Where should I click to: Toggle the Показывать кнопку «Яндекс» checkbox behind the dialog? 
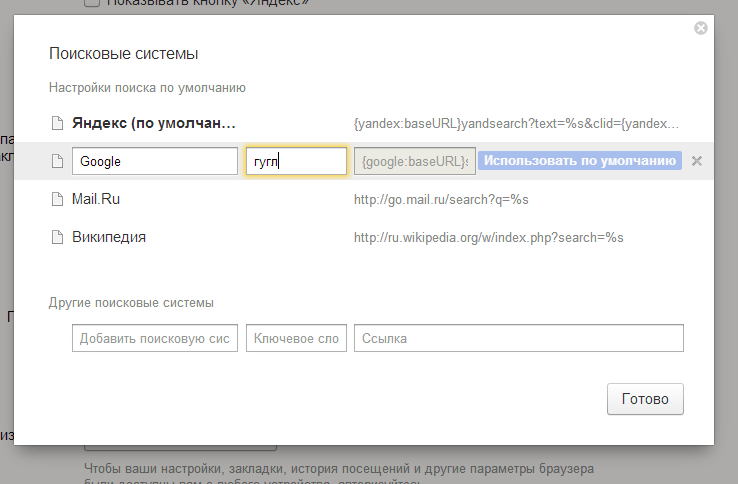[x=92, y=2]
